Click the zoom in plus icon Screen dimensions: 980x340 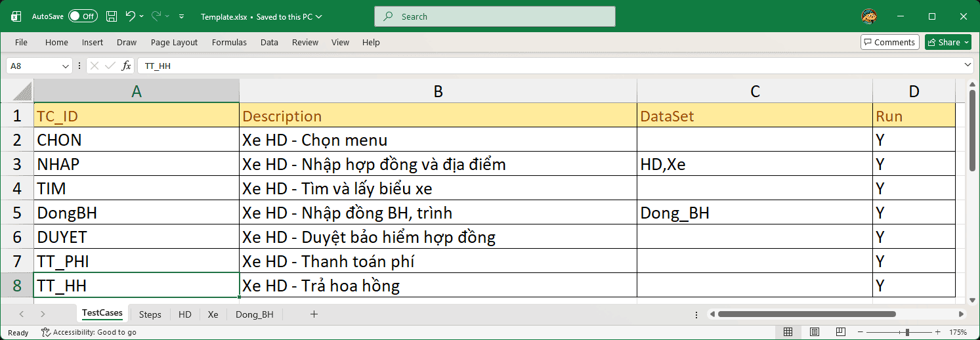pos(938,332)
